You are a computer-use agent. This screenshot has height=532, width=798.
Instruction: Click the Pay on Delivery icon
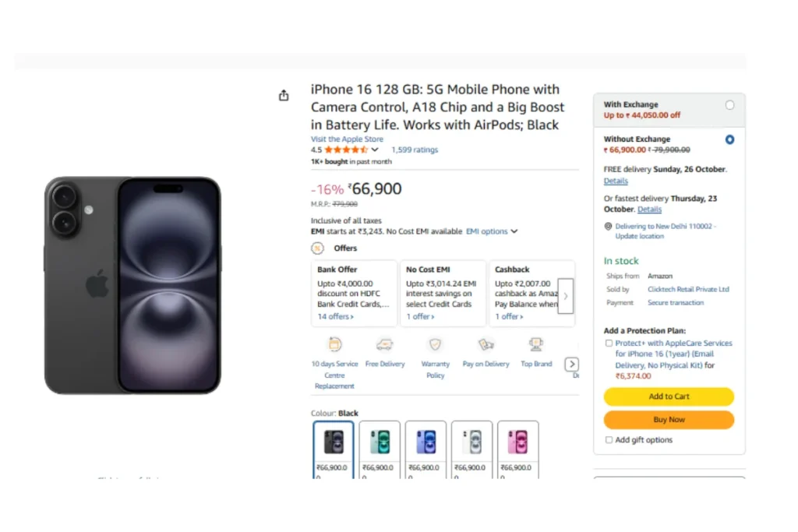[x=486, y=344]
